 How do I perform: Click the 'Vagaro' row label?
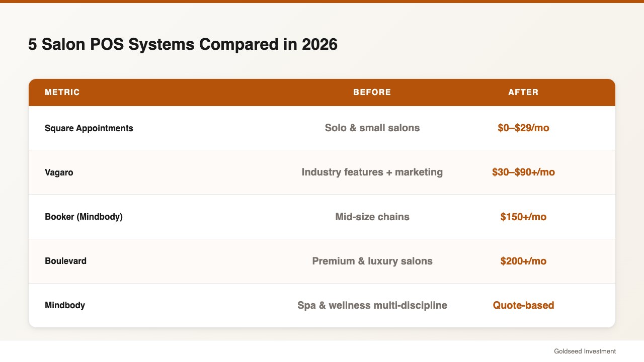[x=59, y=172]
